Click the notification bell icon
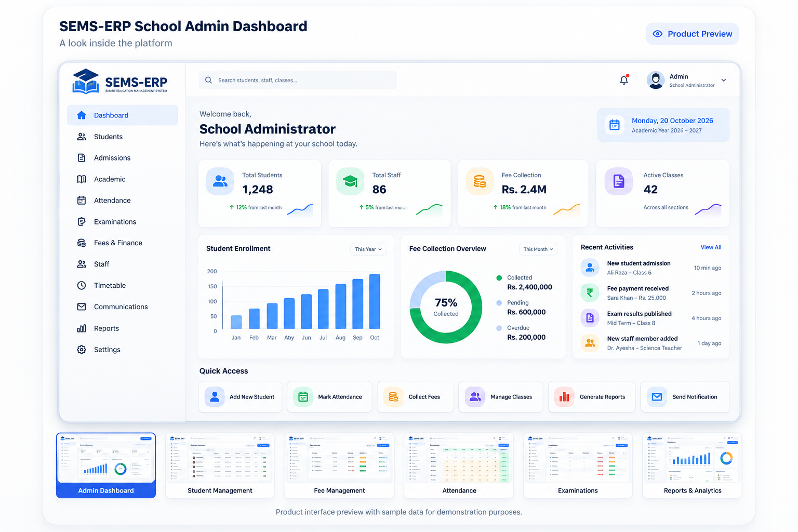Screen dimensions: 798x532 tap(624, 80)
